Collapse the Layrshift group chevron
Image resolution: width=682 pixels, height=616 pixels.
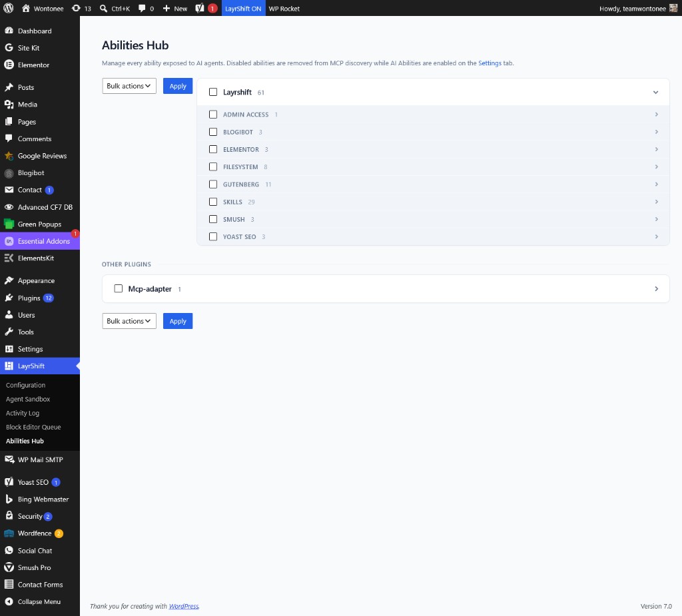(x=655, y=92)
